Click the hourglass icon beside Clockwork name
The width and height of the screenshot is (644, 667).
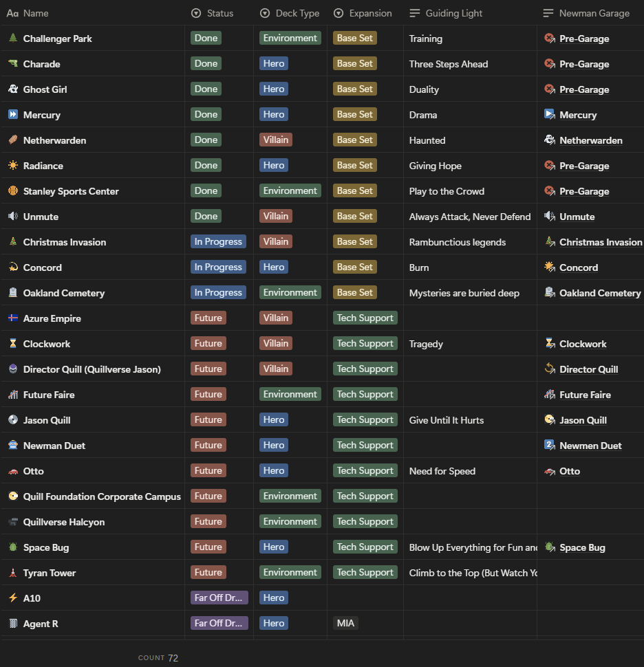point(12,344)
